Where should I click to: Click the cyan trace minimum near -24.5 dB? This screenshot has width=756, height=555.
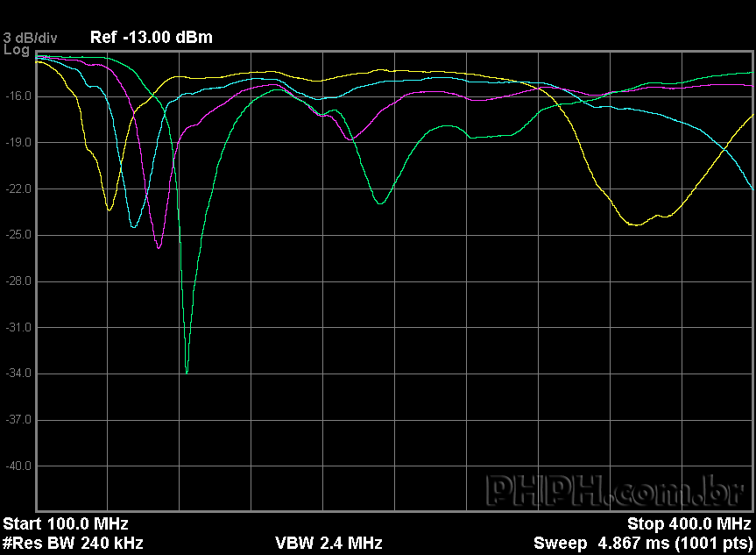tap(133, 227)
